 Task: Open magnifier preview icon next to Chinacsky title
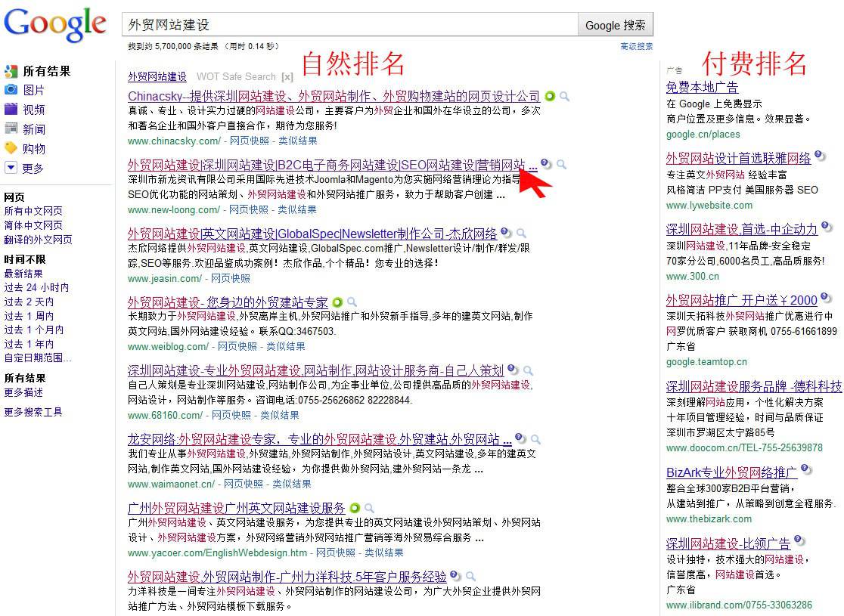coord(564,97)
